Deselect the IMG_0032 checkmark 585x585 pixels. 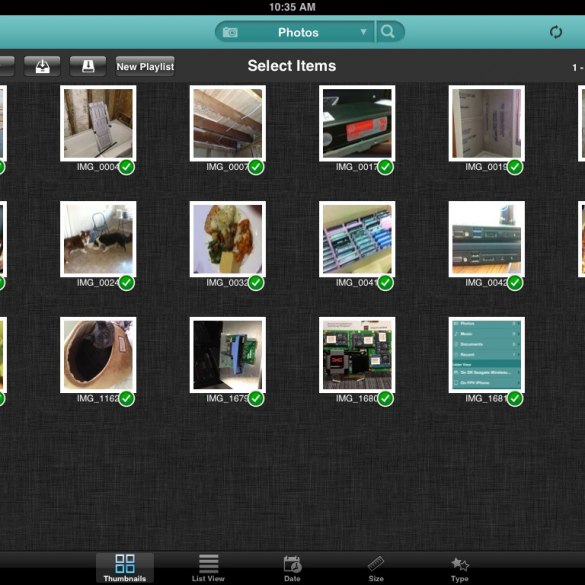[256, 283]
